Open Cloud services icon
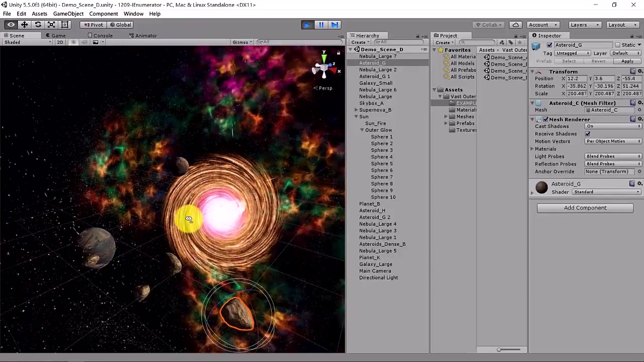The image size is (644, 362). tap(516, 25)
